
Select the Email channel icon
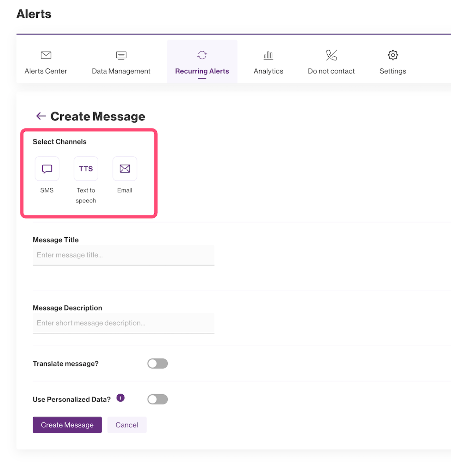(x=125, y=169)
